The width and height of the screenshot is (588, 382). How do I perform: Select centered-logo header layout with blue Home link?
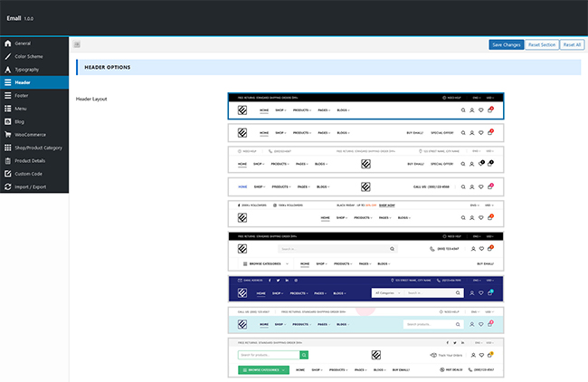click(x=366, y=186)
